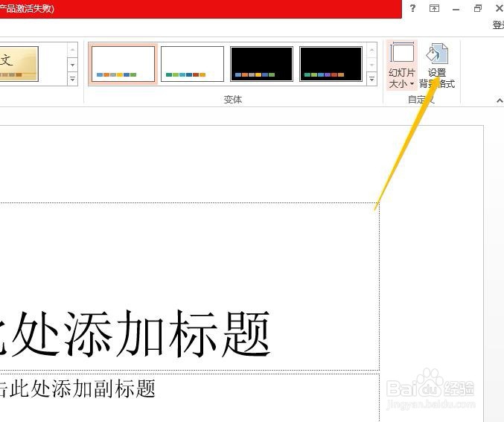Click Format Background (设置背景格式) button
This screenshot has height=422, width=504.
pos(437,65)
